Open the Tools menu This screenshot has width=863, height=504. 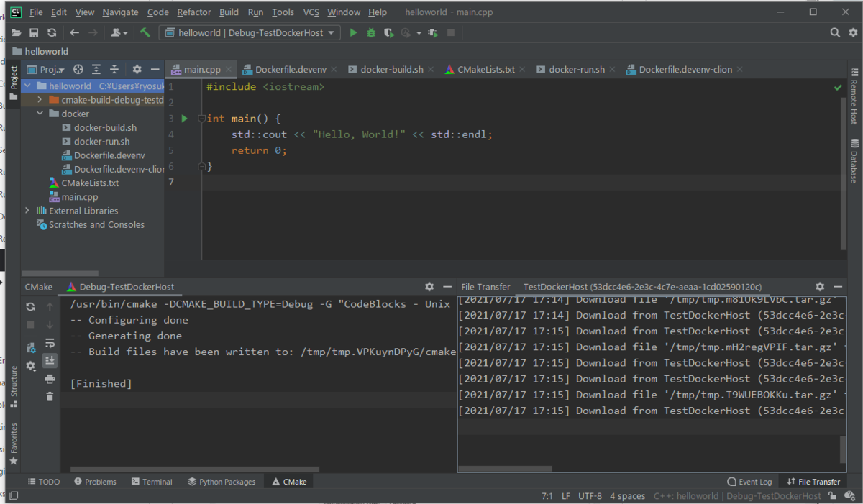283,12
